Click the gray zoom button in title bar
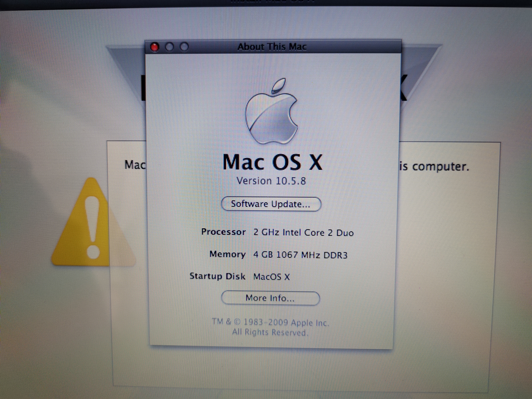This screenshot has height=399, width=532. pyautogui.click(x=184, y=47)
